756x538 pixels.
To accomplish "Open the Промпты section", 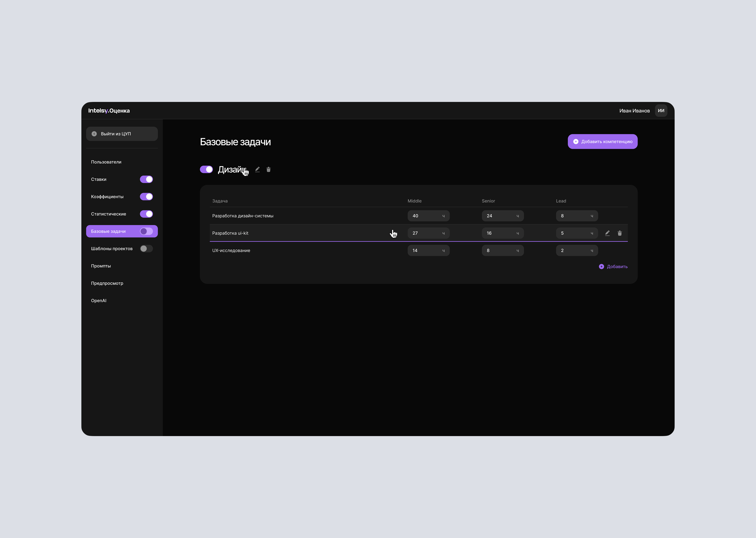I will pyautogui.click(x=101, y=266).
